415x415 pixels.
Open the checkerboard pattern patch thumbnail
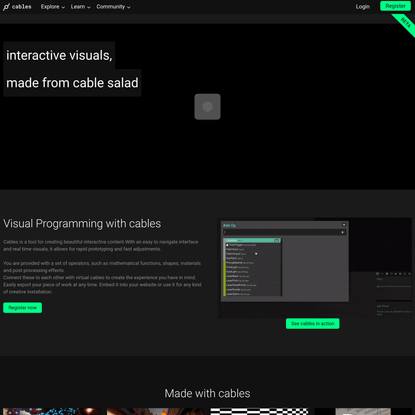[x=259, y=412]
